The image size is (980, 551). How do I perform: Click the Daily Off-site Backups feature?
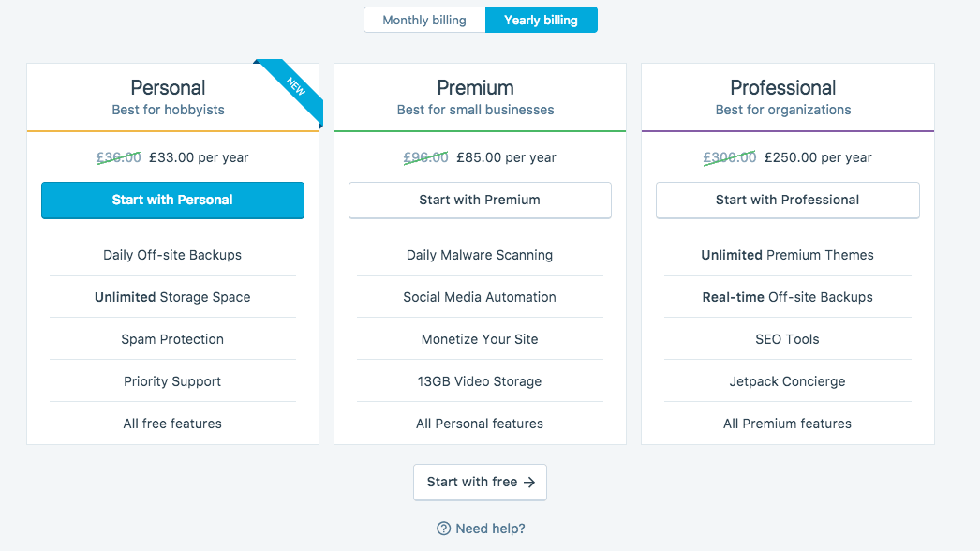pos(172,255)
